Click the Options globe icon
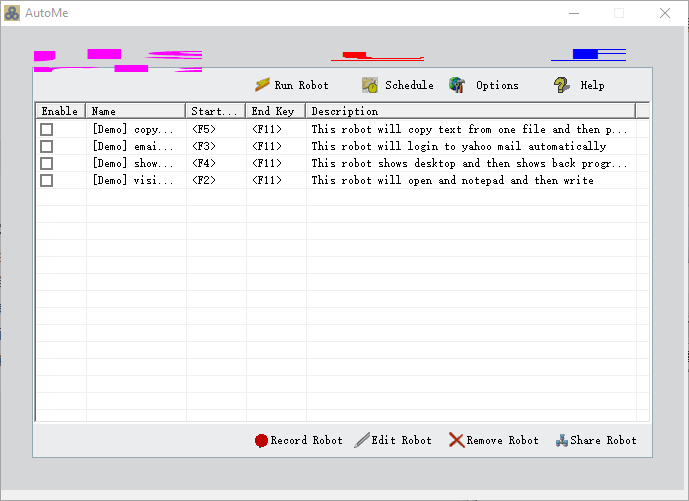The image size is (689, 501). (457, 85)
